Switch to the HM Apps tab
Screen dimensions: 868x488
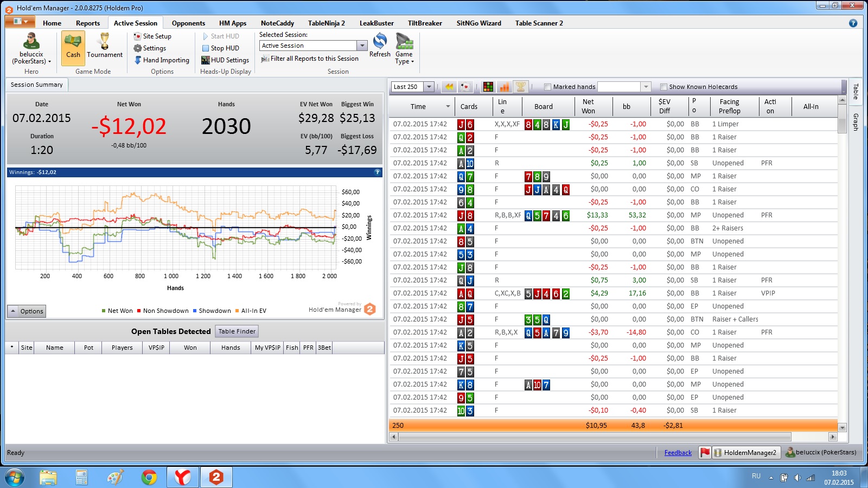(x=233, y=23)
